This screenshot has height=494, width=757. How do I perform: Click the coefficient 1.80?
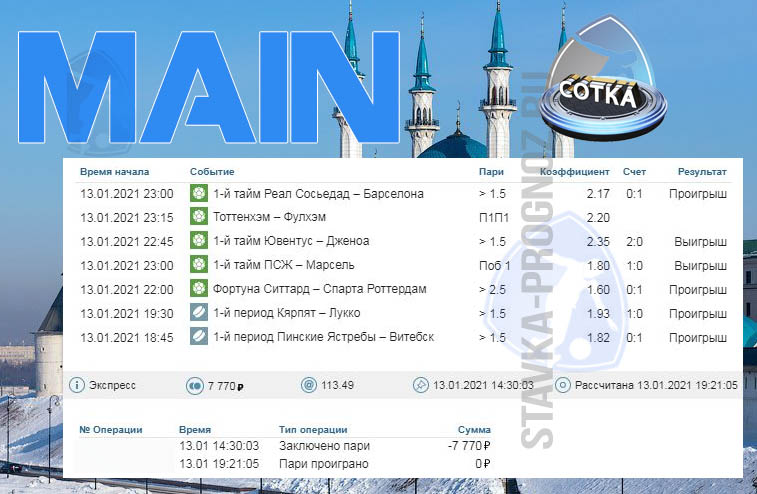tap(598, 266)
